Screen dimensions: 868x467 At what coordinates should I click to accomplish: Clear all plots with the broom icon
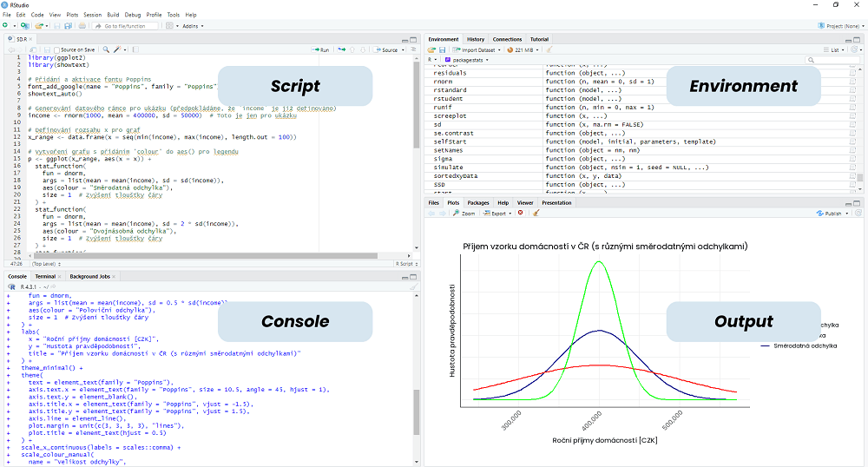pyautogui.click(x=536, y=213)
